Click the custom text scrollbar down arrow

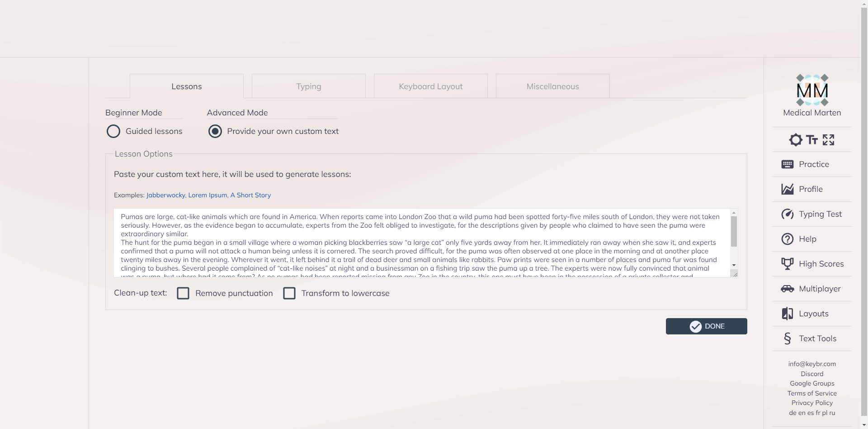coord(734,265)
